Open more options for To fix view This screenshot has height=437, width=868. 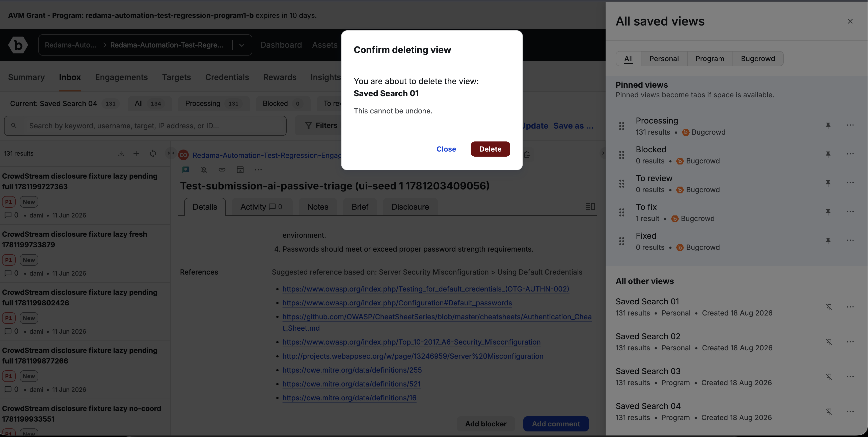(x=850, y=212)
